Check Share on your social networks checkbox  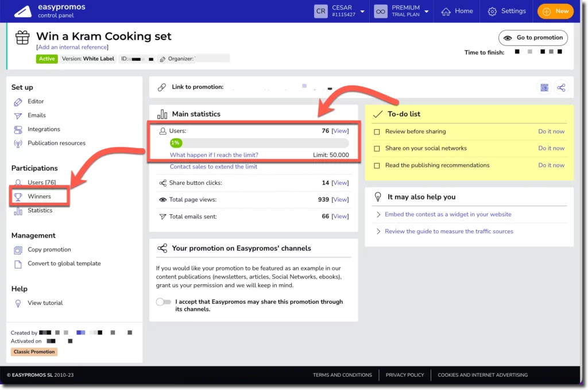[x=377, y=149]
